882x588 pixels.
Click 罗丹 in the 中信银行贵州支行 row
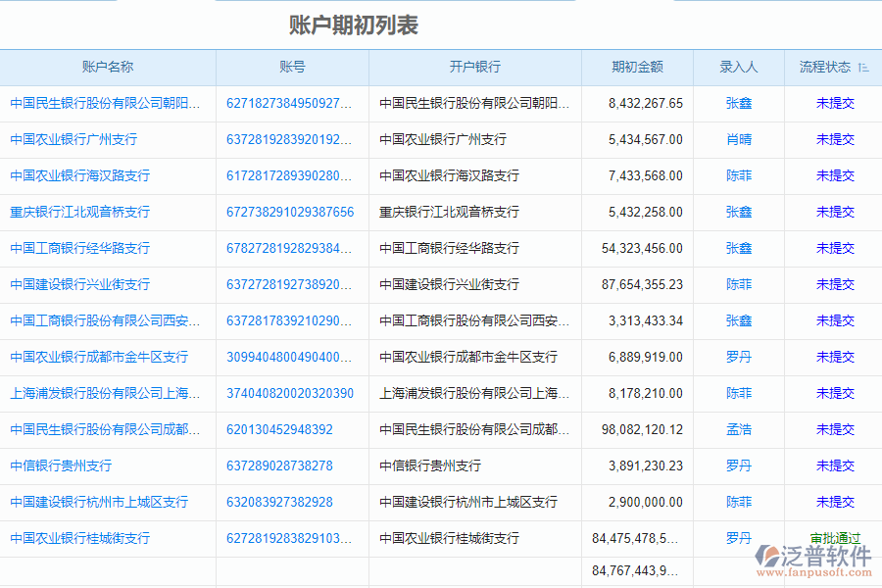pyautogui.click(x=737, y=465)
